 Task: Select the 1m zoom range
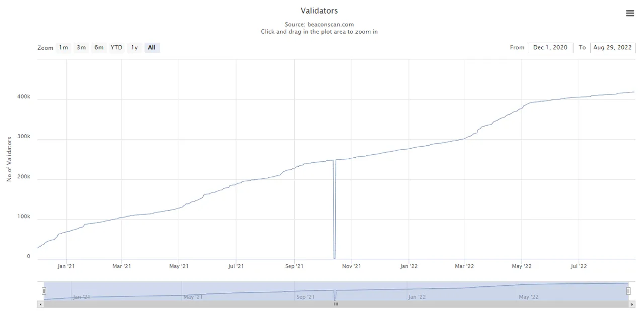(x=63, y=48)
